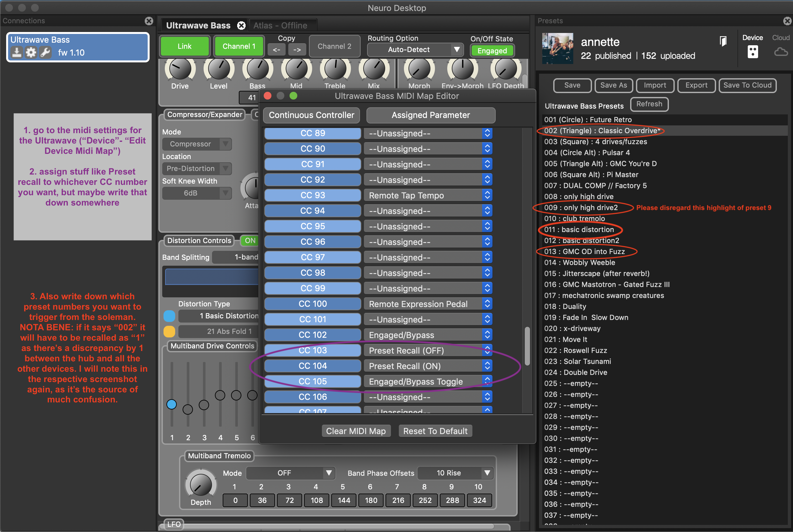Image resolution: width=793 pixels, height=532 pixels.
Task: Toggle the Link button
Action: [185, 46]
